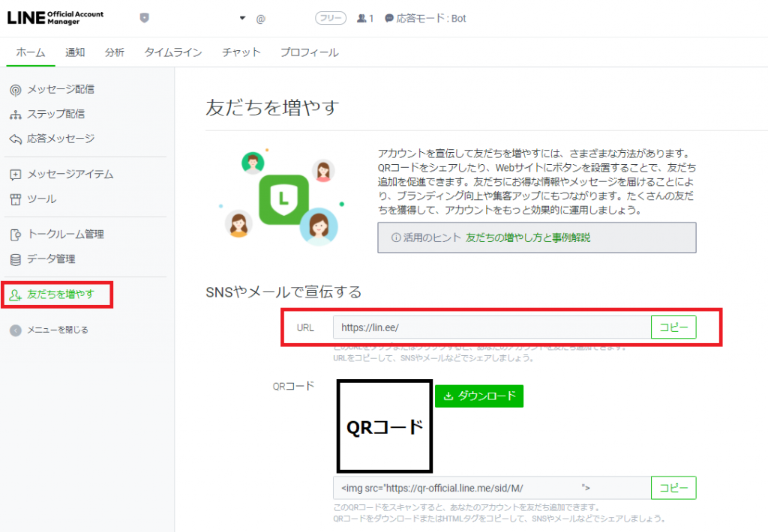Screen dimensions: 768x532
Task: Copy the img HTML tag
Action: pos(673,488)
